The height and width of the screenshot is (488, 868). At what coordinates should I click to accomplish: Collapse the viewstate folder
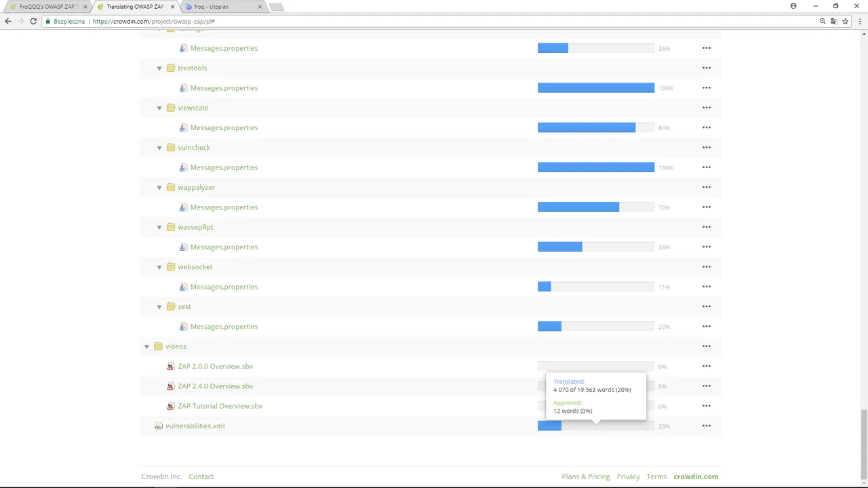click(x=159, y=108)
